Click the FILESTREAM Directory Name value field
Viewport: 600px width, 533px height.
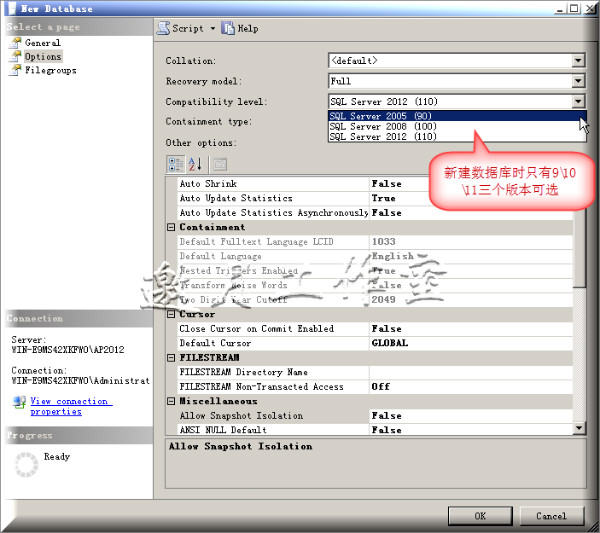[471, 372]
